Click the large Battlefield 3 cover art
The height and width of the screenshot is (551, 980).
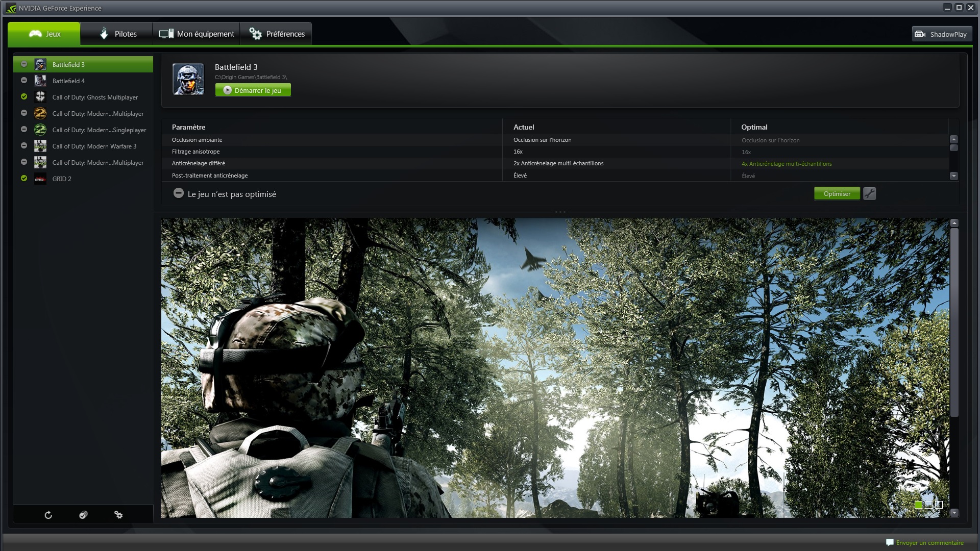[188, 79]
